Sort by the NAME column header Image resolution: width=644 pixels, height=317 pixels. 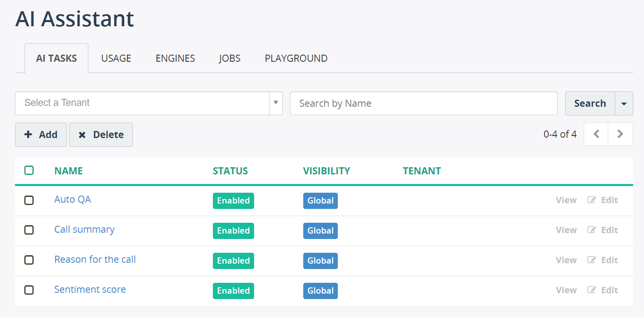[69, 171]
